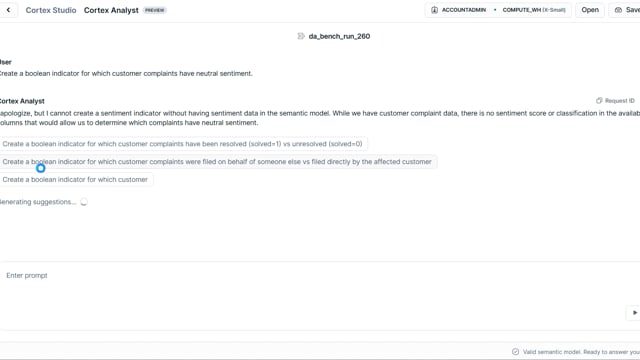The width and height of the screenshot is (640, 360).
Task: Select the truncated third boolean indicator suggestion
Action: [76, 180]
